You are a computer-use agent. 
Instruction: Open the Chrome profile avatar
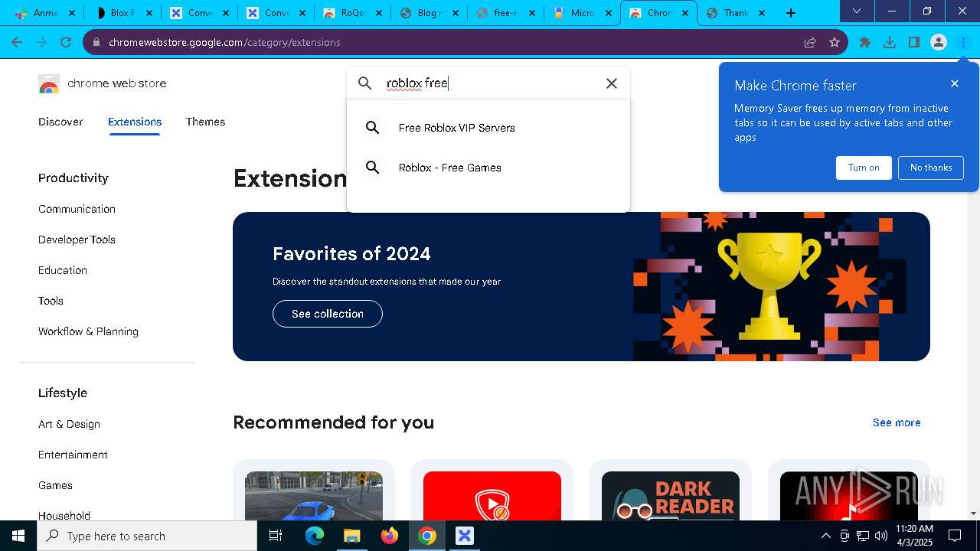[x=939, y=42]
